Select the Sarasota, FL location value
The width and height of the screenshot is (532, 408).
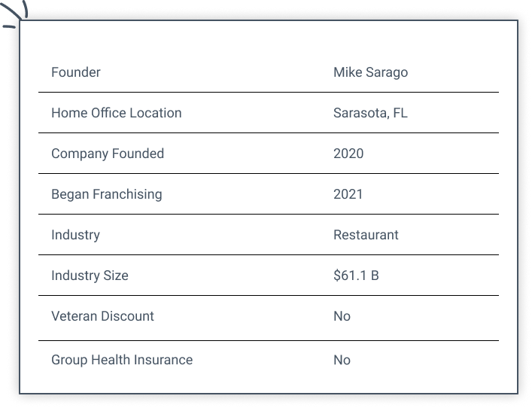coord(370,113)
